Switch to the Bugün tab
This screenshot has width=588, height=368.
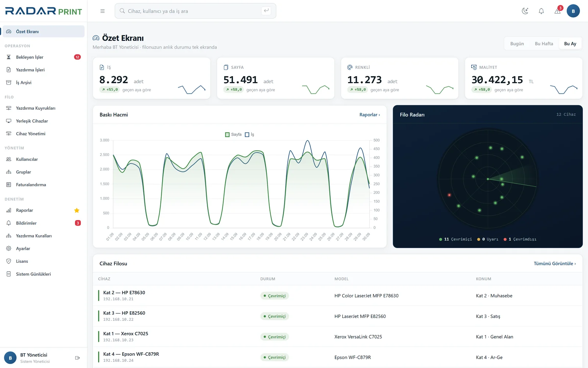[517, 44]
